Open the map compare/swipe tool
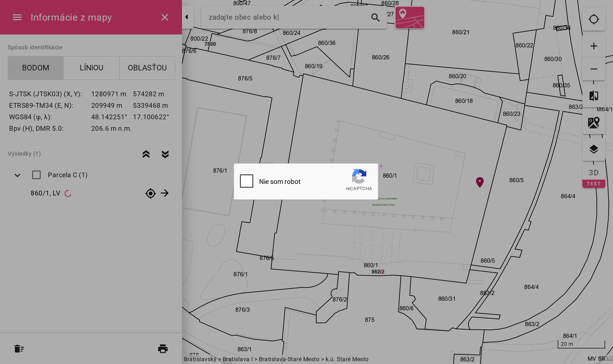This screenshot has height=364, width=613. click(x=594, y=96)
